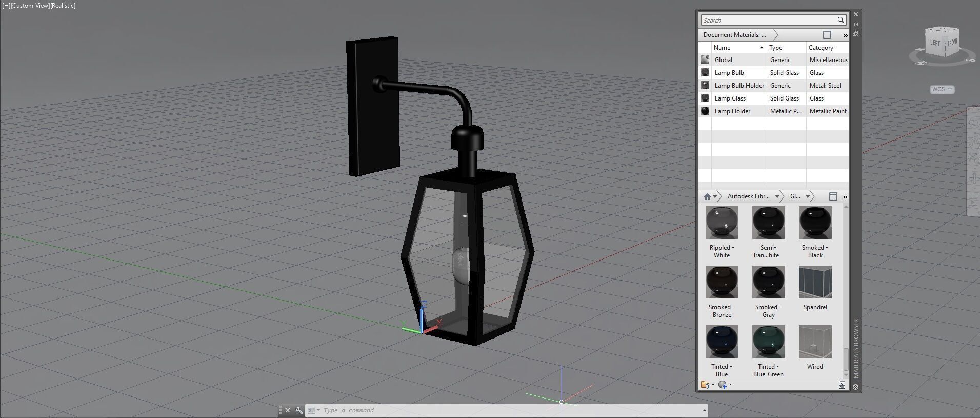
Task: Close the command line window
Action: click(288, 410)
